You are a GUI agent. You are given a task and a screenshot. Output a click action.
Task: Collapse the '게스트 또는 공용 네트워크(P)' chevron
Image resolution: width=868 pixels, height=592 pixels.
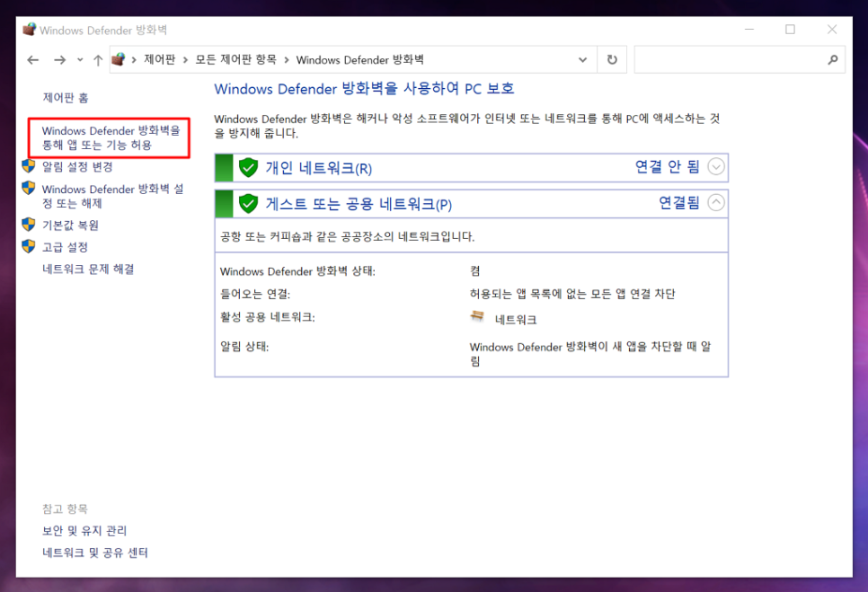716,202
